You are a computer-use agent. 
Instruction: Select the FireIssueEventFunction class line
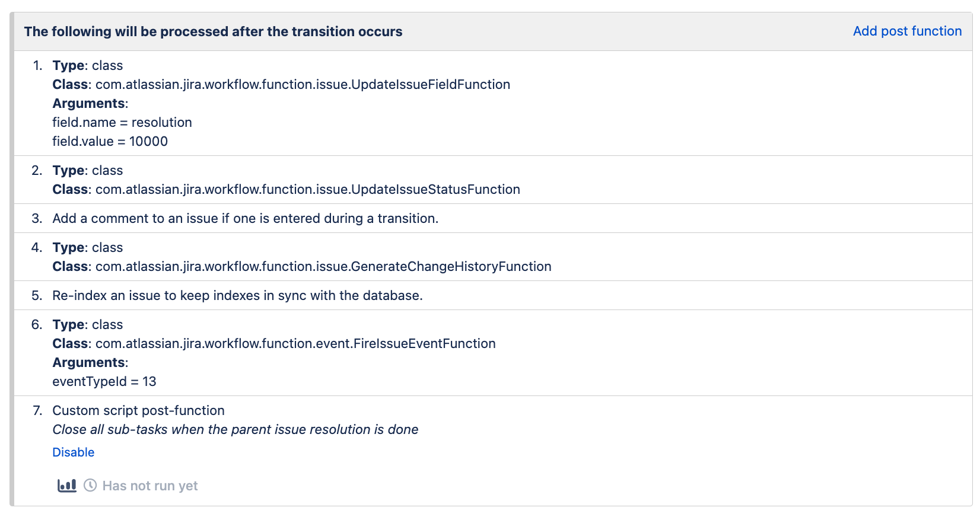(295, 344)
